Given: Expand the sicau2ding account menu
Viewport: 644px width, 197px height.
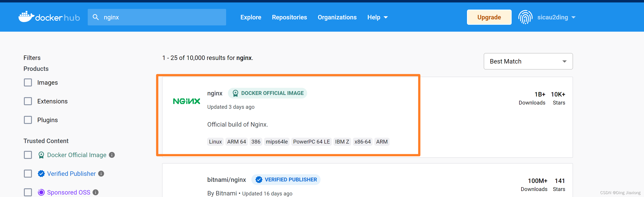Looking at the screenshot, I should [556, 17].
